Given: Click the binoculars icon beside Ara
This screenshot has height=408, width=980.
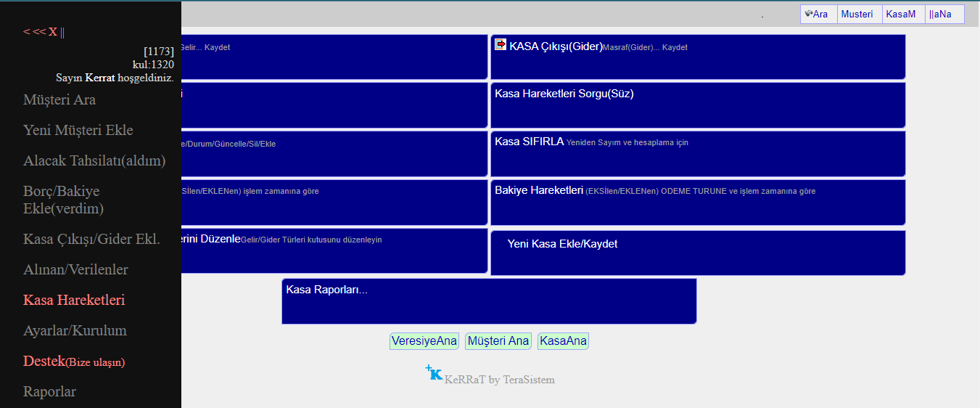Looking at the screenshot, I should coord(808,14).
